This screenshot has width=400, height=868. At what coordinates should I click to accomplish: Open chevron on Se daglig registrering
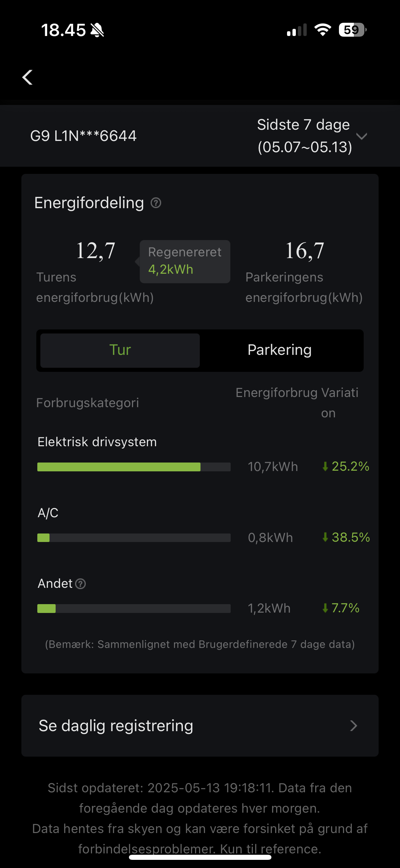click(354, 726)
